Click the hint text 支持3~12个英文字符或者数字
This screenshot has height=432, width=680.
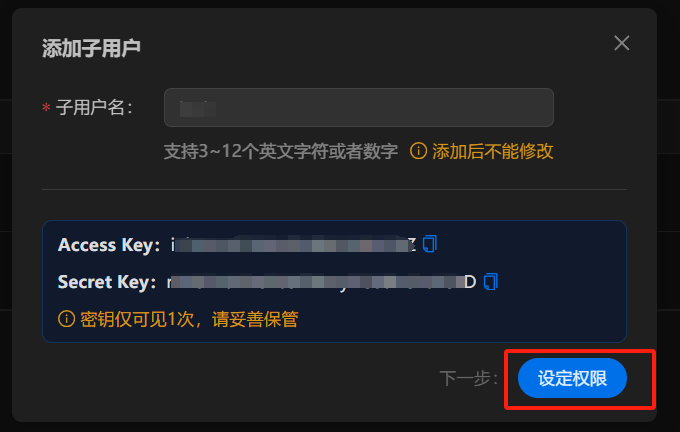(281, 151)
